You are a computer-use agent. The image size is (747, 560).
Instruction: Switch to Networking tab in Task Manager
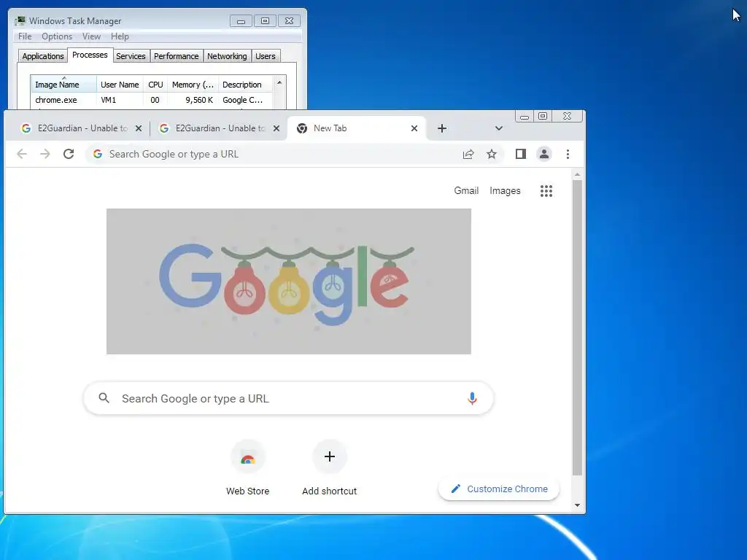227,56
